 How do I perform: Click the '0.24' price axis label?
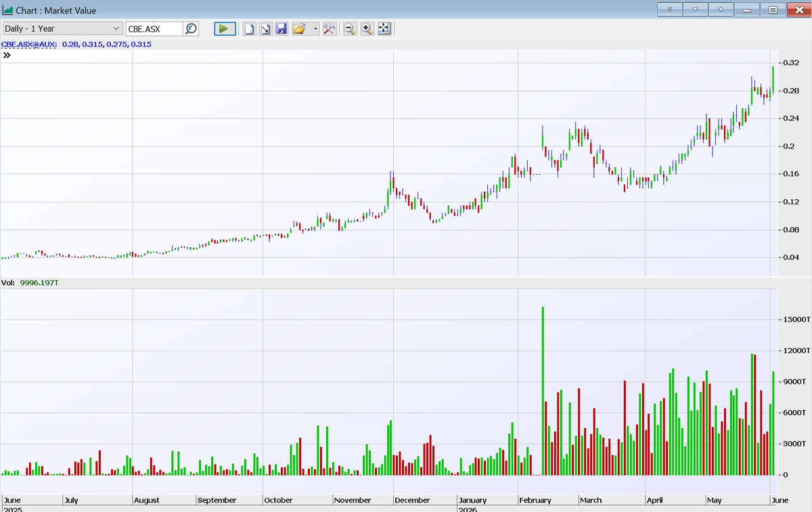(791, 119)
